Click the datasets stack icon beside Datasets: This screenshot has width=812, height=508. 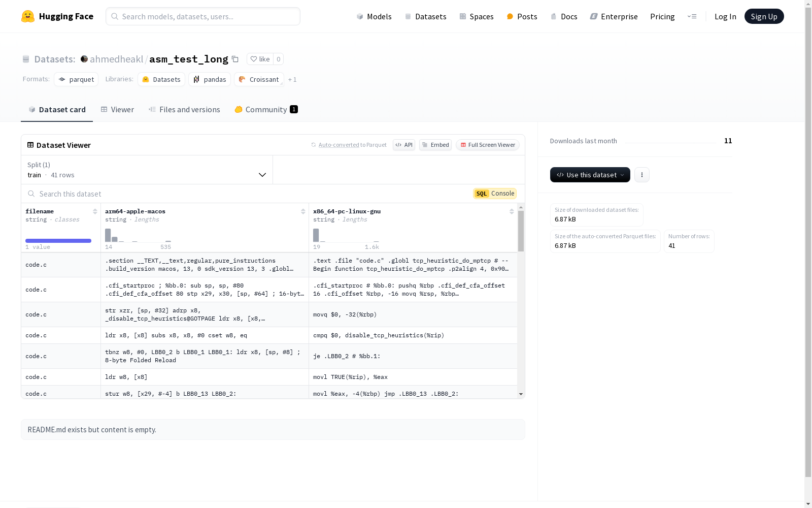[x=26, y=59]
